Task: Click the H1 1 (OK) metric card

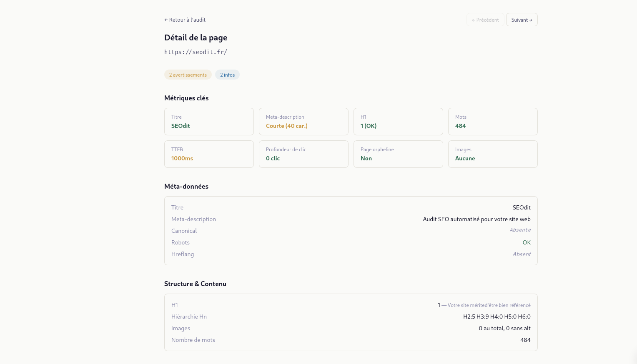Action: 398,122
